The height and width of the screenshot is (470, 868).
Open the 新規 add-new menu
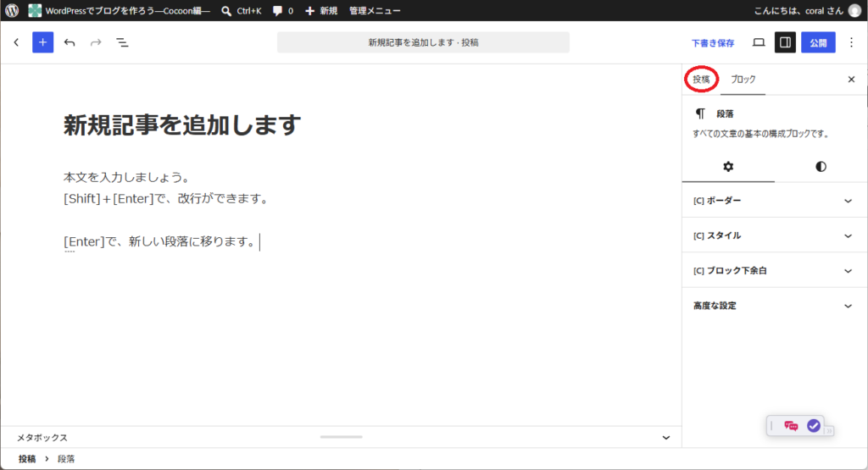[321, 10]
